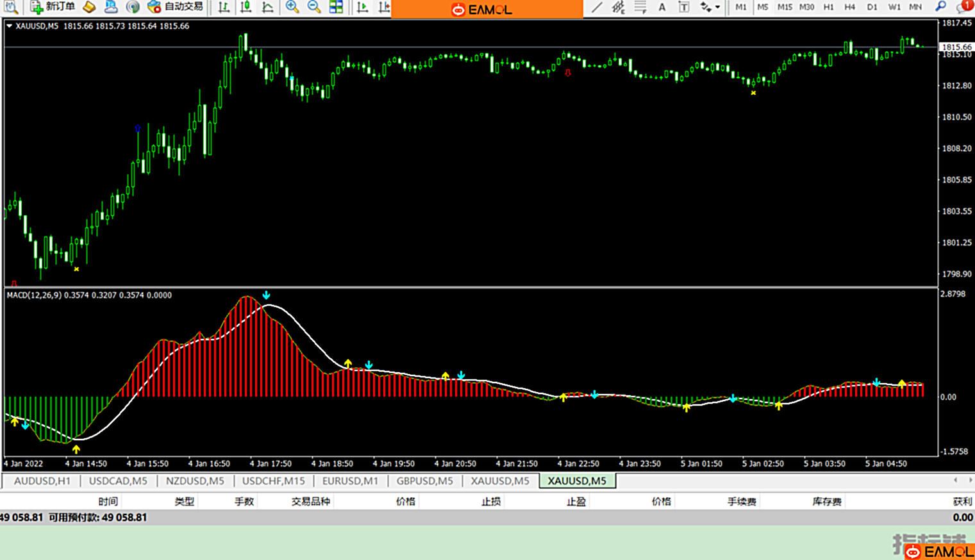This screenshot has width=975, height=560.
Task: Expand the XAUUSD,M5 chart title triangle
Action: coord(9,26)
